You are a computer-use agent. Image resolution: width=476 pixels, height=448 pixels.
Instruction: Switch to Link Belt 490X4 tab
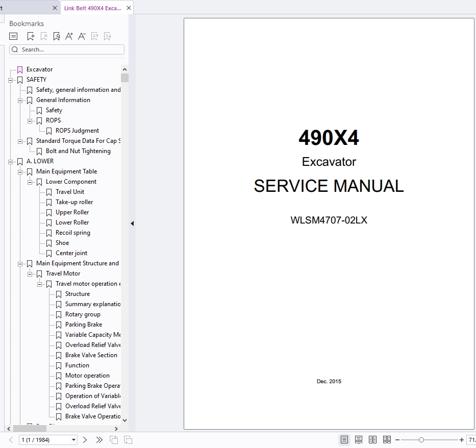[x=93, y=8]
